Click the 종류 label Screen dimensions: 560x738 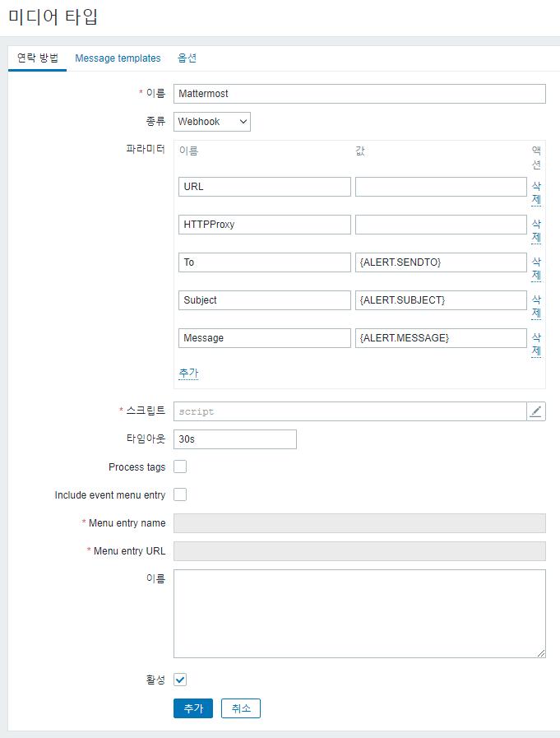pyautogui.click(x=155, y=122)
